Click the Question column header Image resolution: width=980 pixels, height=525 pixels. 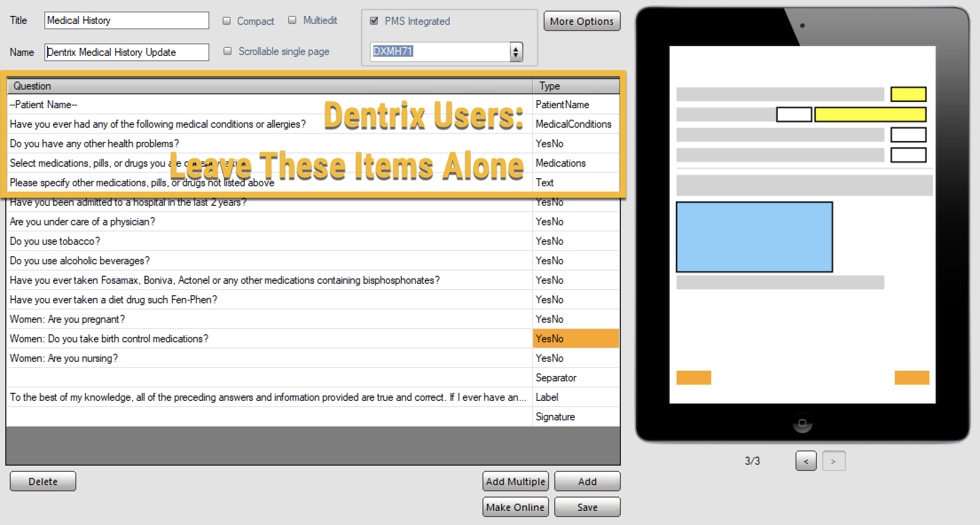point(270,86)
